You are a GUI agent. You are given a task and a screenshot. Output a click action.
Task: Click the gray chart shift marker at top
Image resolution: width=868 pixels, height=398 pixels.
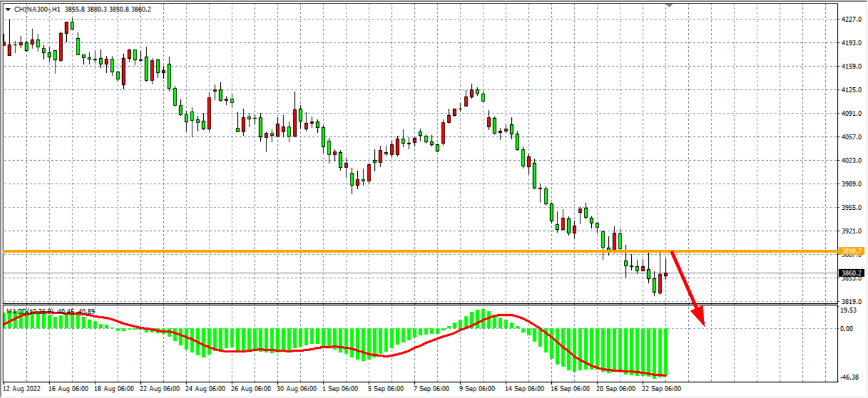tap(669, 5)
